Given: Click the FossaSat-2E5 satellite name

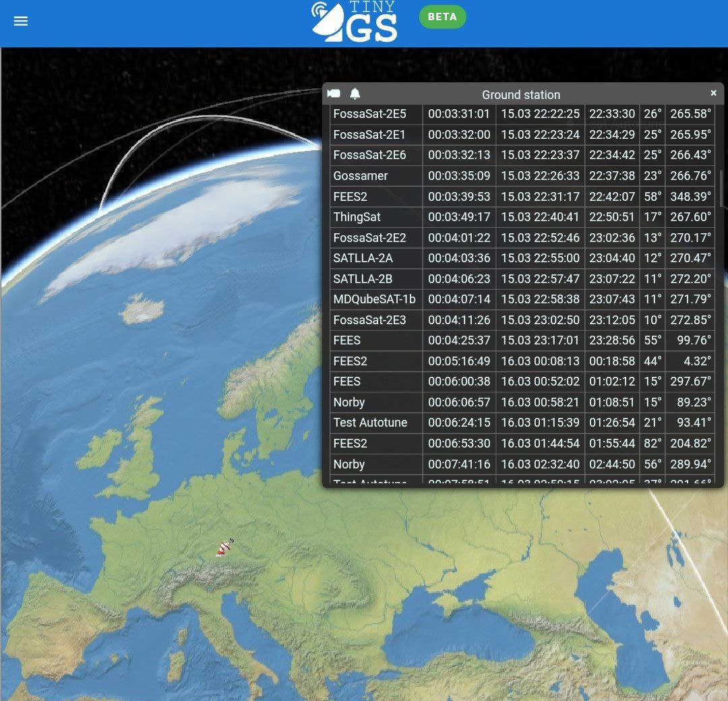Looking at the screenshot, I should click(x=369, y=114).
